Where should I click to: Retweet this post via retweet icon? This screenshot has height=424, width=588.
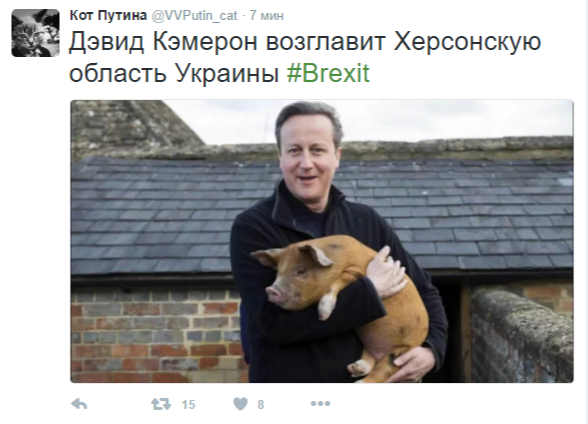(161, 404)
